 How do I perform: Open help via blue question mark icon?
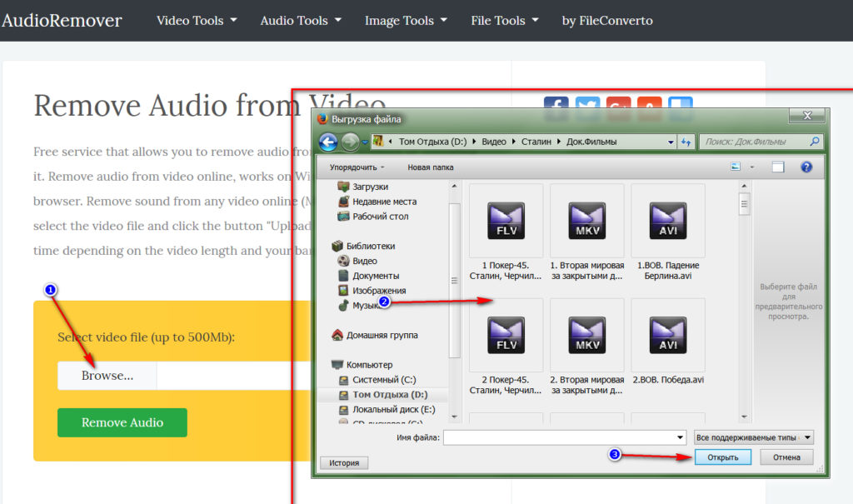(x=806, y=167)
